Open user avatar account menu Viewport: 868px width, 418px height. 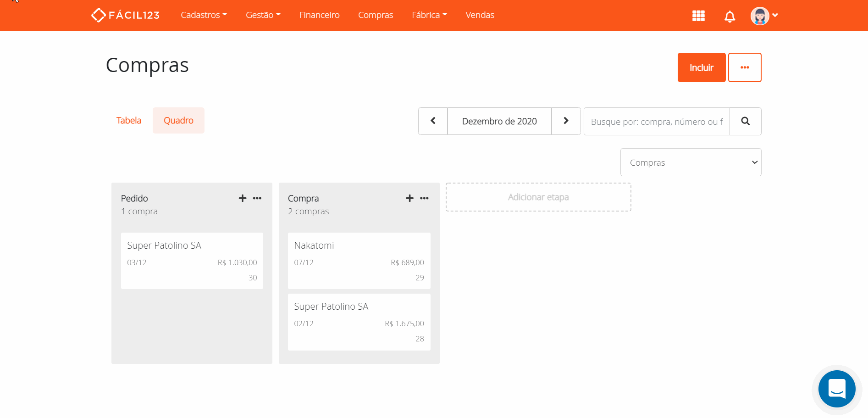(764, 16)
